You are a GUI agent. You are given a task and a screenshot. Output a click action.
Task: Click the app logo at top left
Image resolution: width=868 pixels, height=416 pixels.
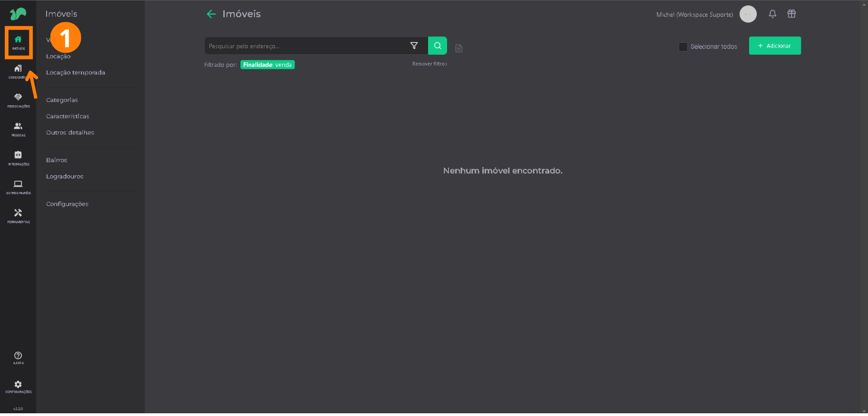18,14
